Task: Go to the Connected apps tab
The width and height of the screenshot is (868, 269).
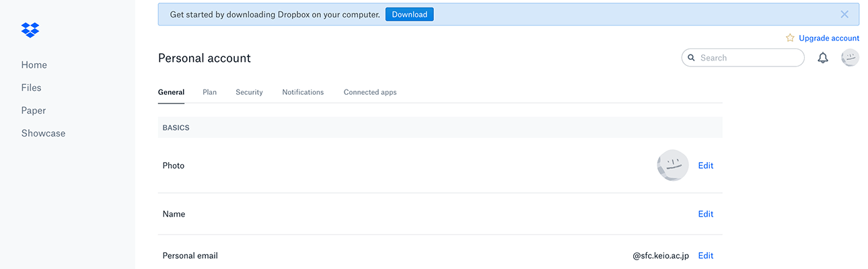Action: tap(370, 92)
